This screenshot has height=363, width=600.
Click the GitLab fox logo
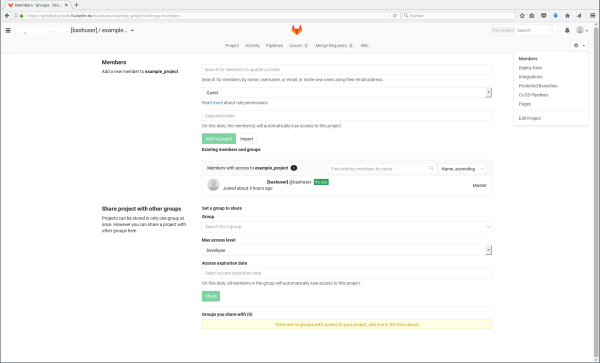[297, 30]
